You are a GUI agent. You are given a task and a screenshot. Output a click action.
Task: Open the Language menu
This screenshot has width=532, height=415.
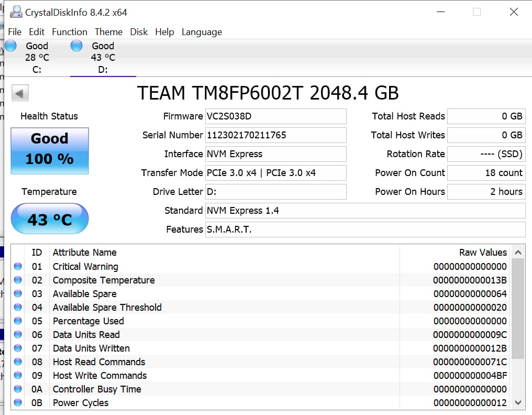pos(202,32)
